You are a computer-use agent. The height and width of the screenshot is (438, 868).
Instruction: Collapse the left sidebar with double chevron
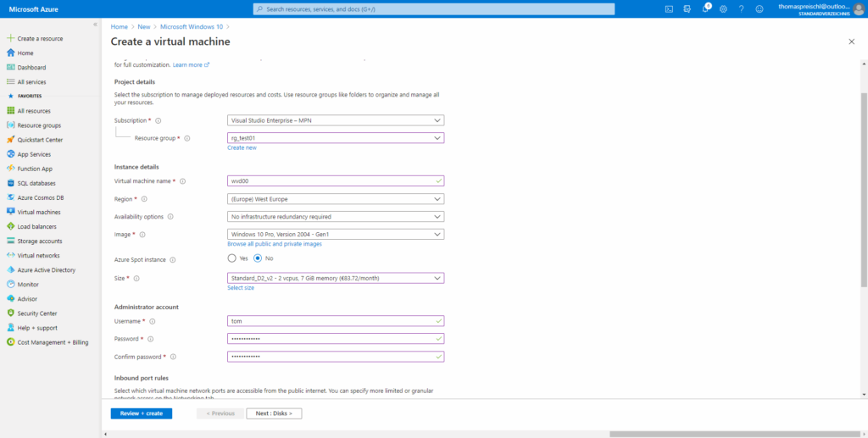[95, 25]
